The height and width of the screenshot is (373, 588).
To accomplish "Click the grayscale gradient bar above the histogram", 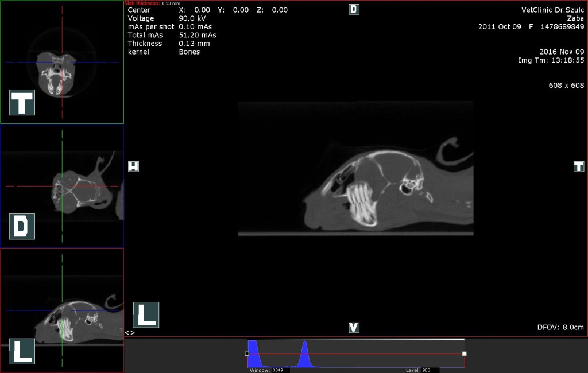I will coord(356,339).
